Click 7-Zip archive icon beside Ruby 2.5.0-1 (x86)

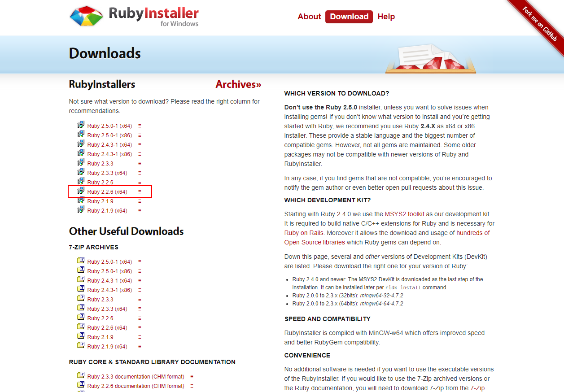[x=81, y=270]
